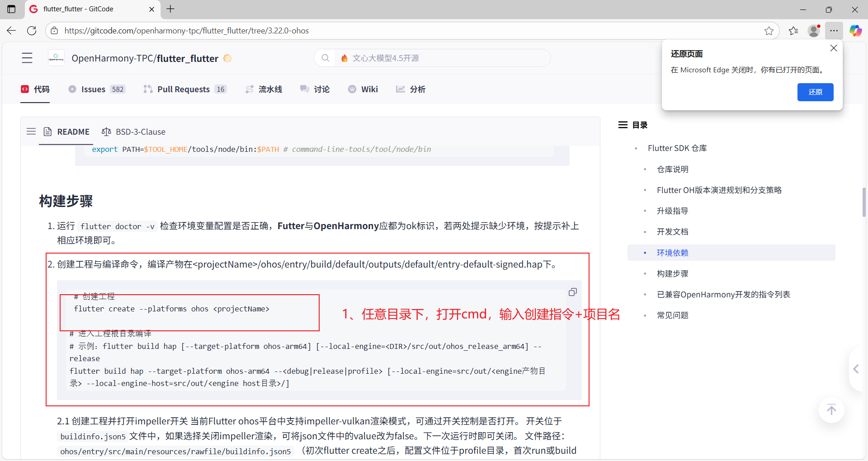View site information lock icon
This screenshot has height=461, width=868.
54,31
